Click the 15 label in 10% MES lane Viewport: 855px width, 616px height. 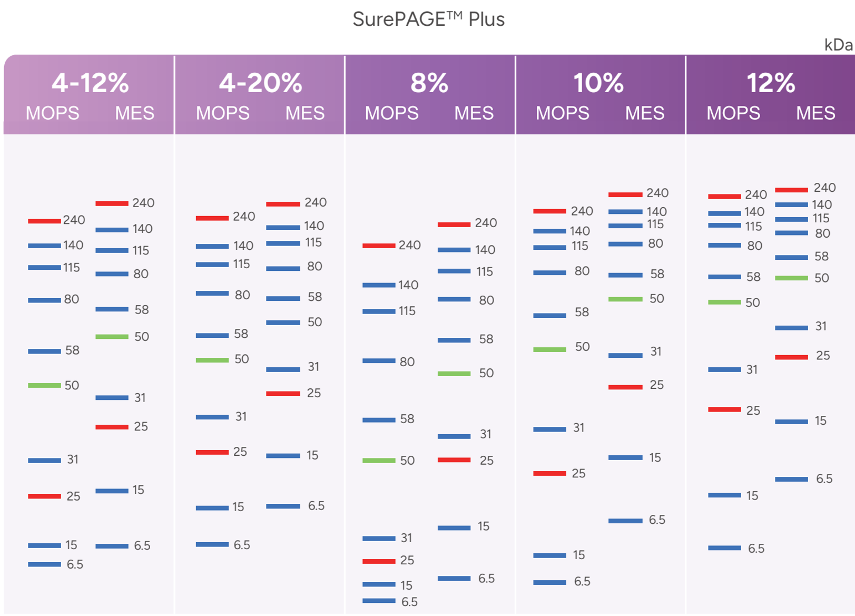pos(655,457)
